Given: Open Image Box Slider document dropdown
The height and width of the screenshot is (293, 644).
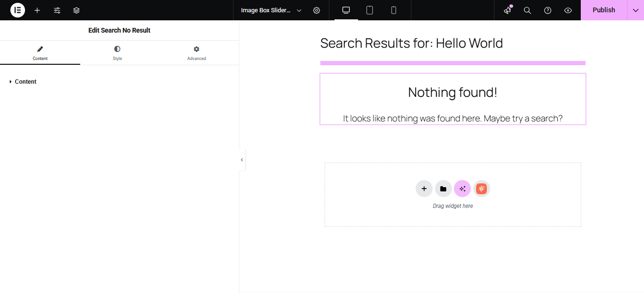Looking at the screenshot, I should 271,10.
